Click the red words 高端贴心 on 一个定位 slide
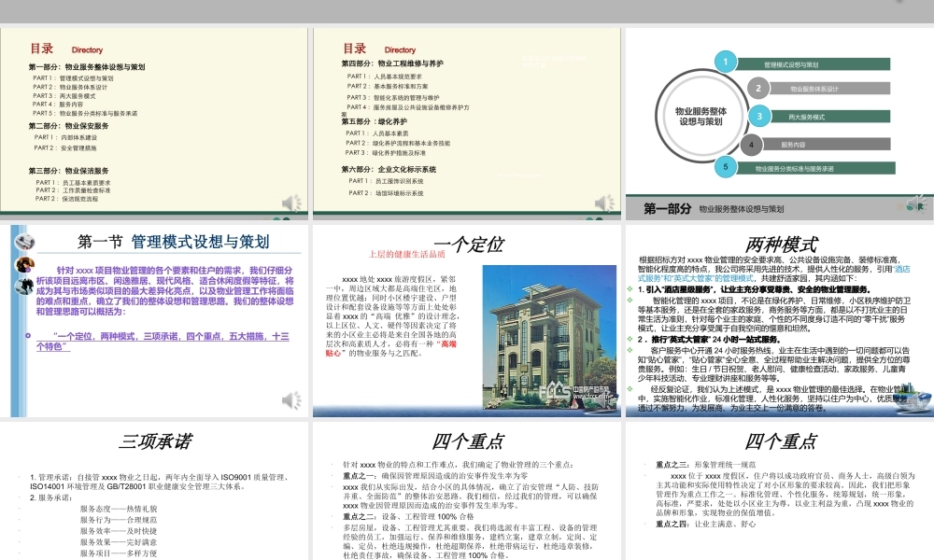Image resolution: width=934 pixels, height=560 pixels. click(x=391, y=348)
